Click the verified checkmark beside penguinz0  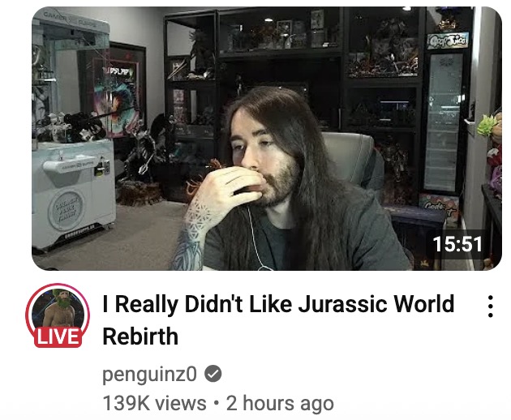click(213, 374)
